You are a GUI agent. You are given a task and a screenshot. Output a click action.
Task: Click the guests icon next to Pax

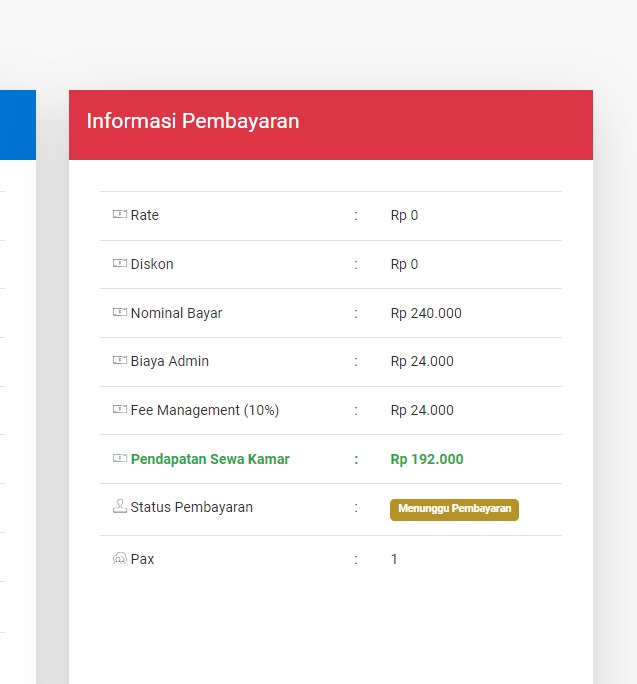[119, 559]
